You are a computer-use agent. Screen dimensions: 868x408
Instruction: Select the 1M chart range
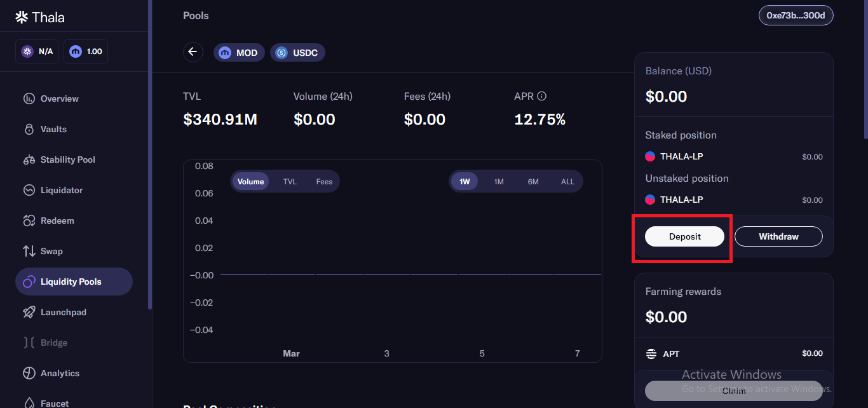pyautogui.click(x=499, y=182)
